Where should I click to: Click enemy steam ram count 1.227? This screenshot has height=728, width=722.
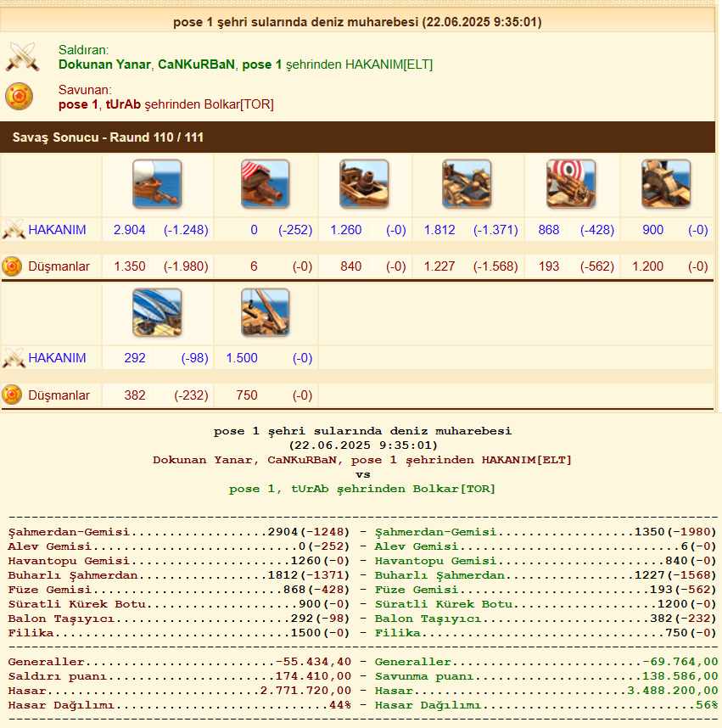click(x=439, y=266)
